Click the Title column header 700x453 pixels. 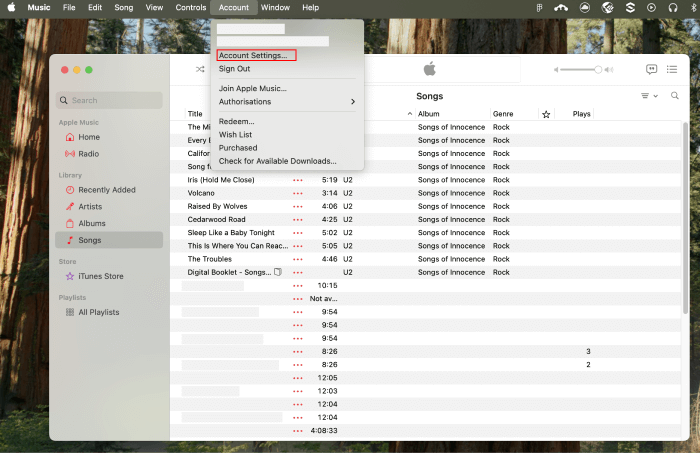tap(195, 114)
